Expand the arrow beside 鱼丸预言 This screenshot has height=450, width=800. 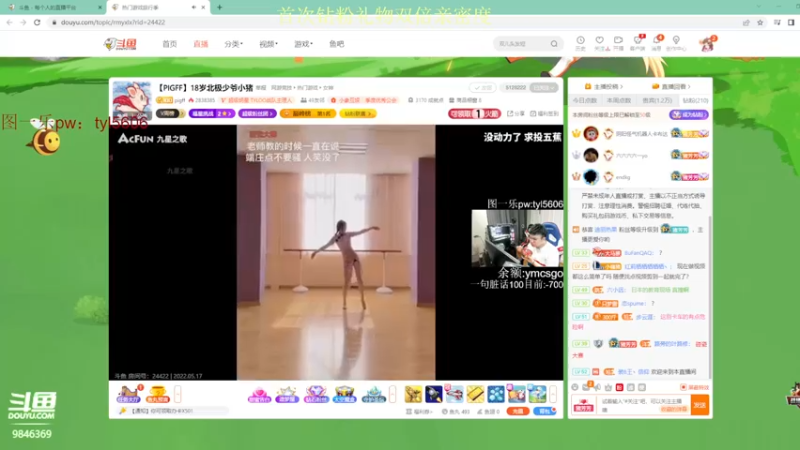point(178,394)
